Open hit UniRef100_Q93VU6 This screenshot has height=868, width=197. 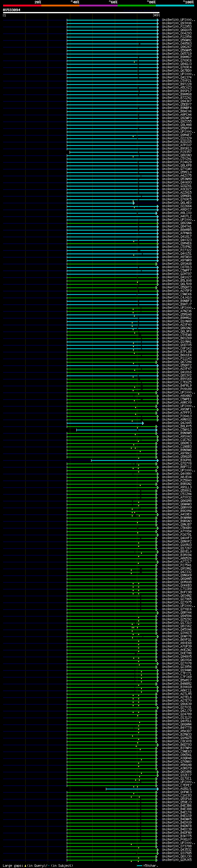coord(177,23)
